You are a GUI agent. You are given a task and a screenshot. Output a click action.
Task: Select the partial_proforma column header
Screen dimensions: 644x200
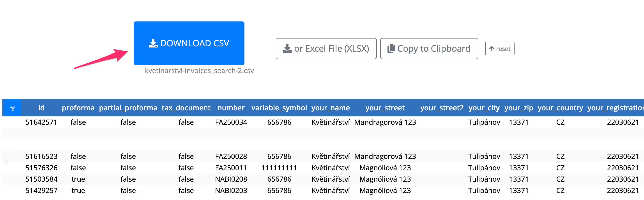click(x=128, y=108)
